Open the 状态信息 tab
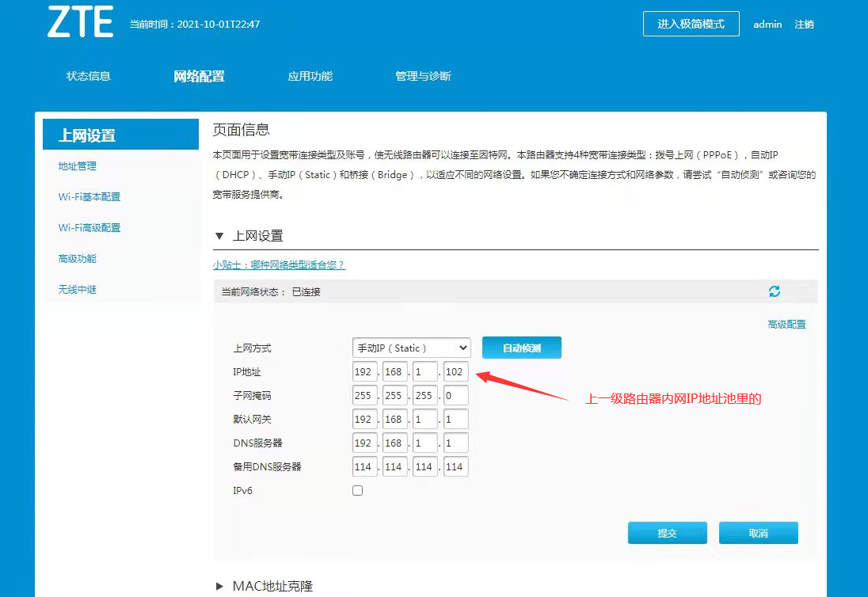The image size is (868, 597). coord(89,76)
